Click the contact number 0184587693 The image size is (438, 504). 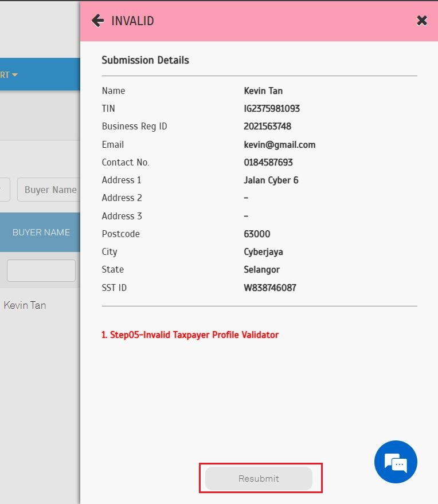[x=268, y=162]
